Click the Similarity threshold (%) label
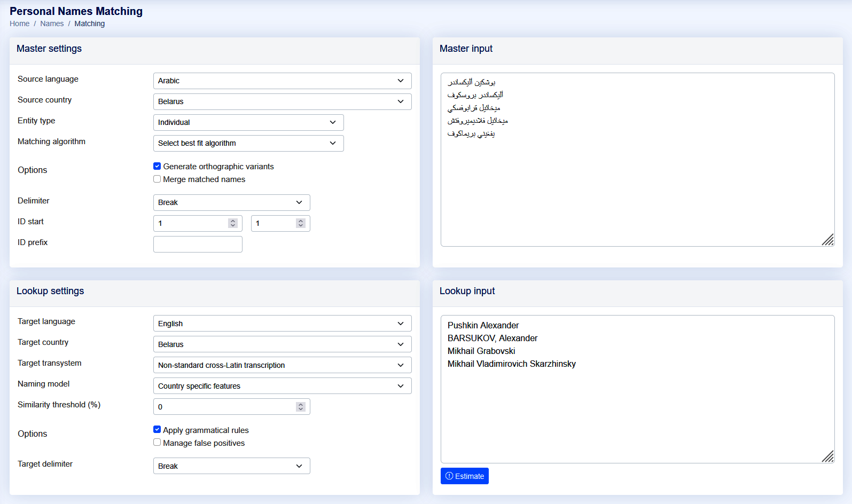 pos(59,405)
